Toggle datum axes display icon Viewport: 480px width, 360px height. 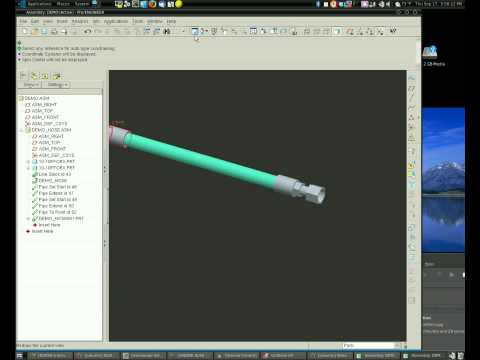[x=360, y=31]
